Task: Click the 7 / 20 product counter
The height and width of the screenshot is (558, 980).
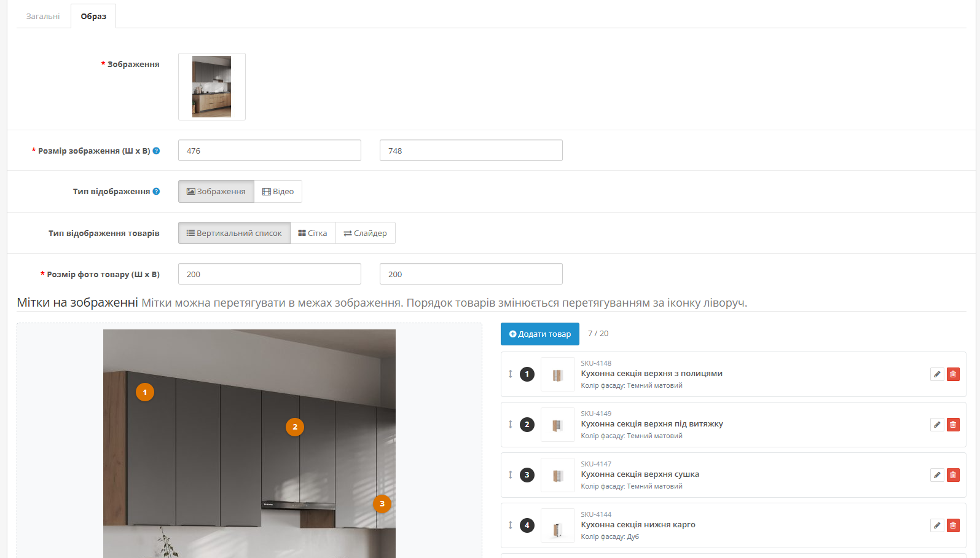Action: pyautogui.click(x=598, y=334)
